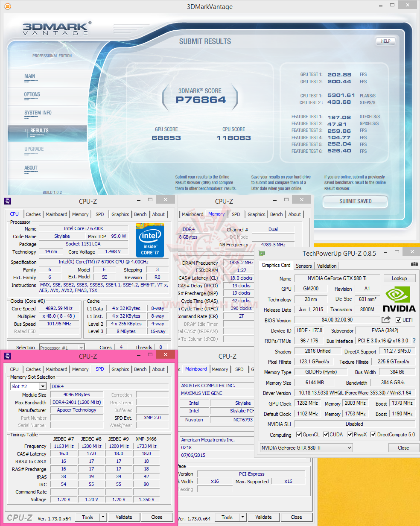Open the Processor #1 selection dropdown
The height and width of the screenshot is (526, 420).
click(81, 348)
